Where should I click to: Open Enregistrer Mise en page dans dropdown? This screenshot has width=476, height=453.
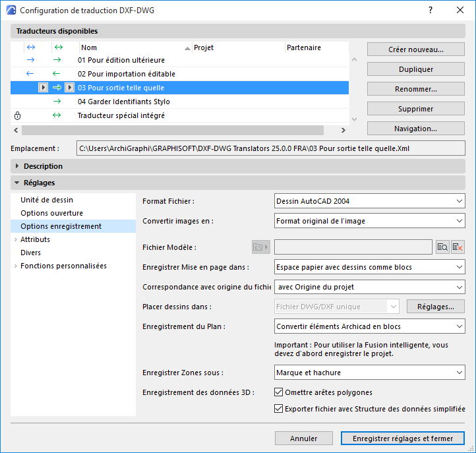coord(369,267)
